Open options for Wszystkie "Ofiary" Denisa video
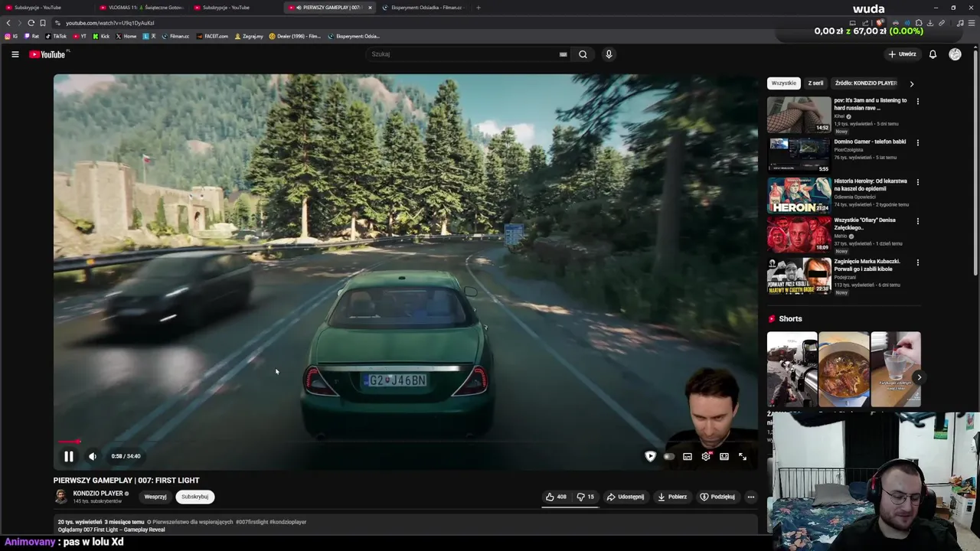980x551 pixels. point(918,221)
